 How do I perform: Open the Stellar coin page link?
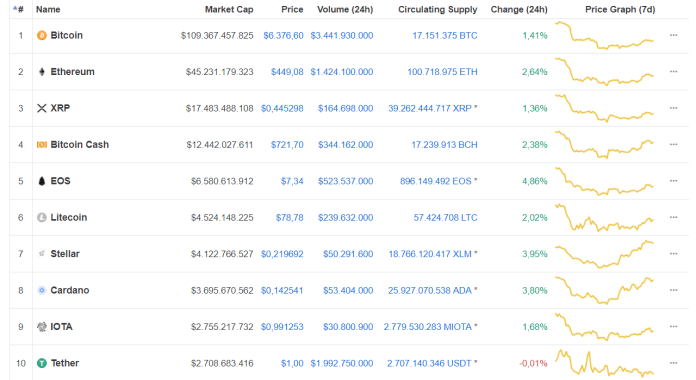[65, 254]
